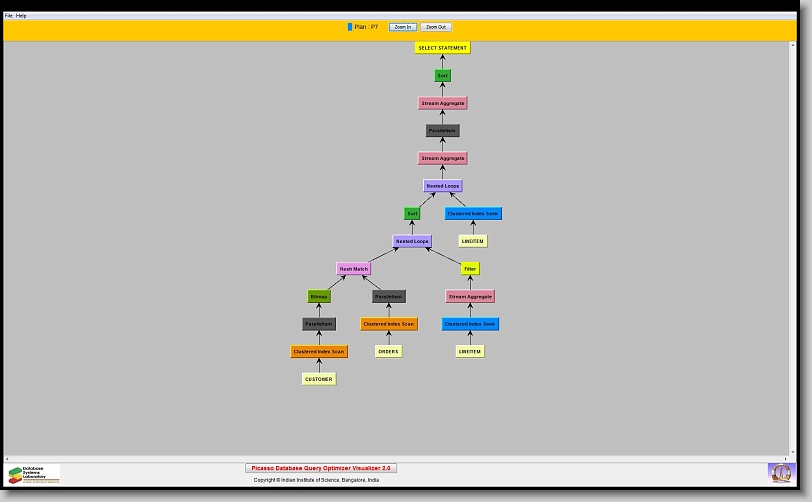Click the Clustered Index Scan above CUSTOMER
Image resolution: width=812 pixels, height=502 pixels.
(x=319, y=352)
